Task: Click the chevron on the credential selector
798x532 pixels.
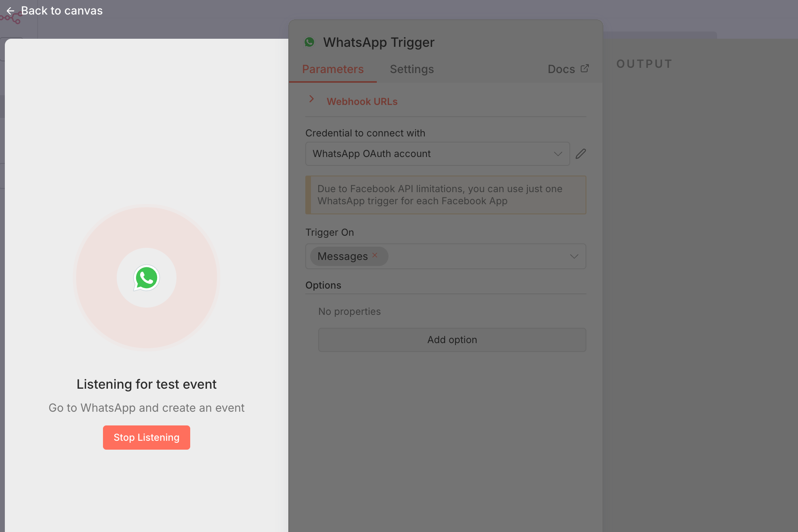Action: pyautogui.click(x=559, y=154)
